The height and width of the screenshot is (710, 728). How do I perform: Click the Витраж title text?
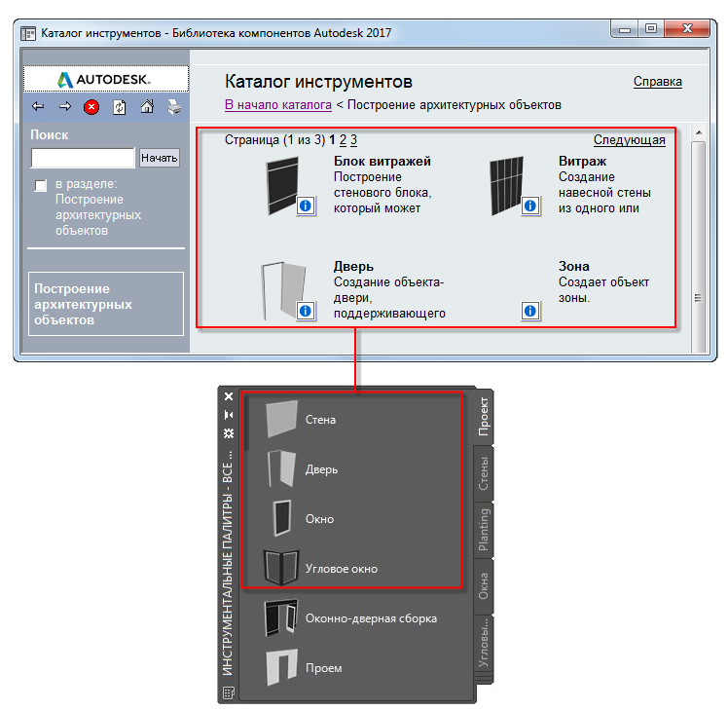(x=582, y=162)
